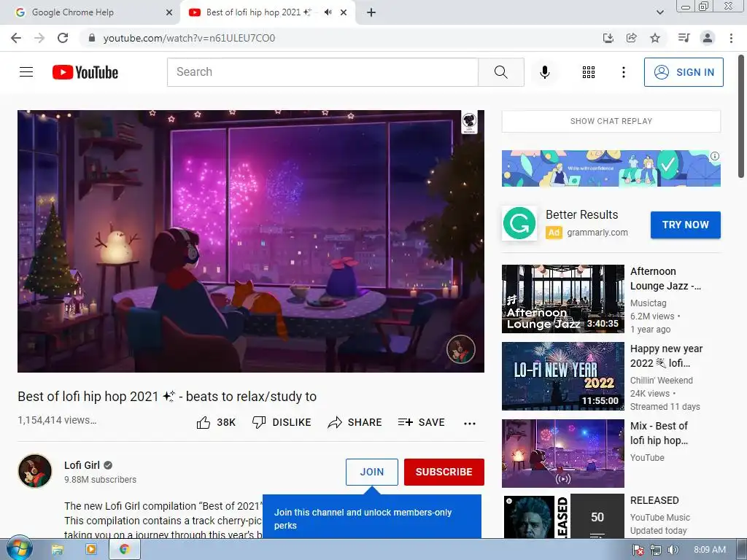
Task: Go back to previous page in Chrome
Action: (x=16, y=38)
